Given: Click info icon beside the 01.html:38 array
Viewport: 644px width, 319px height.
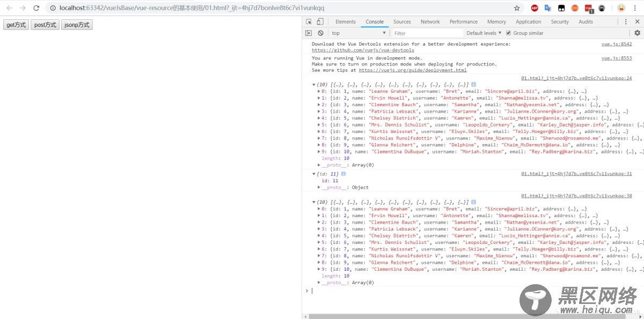Looking at the screenshot, I should point(474,202).
